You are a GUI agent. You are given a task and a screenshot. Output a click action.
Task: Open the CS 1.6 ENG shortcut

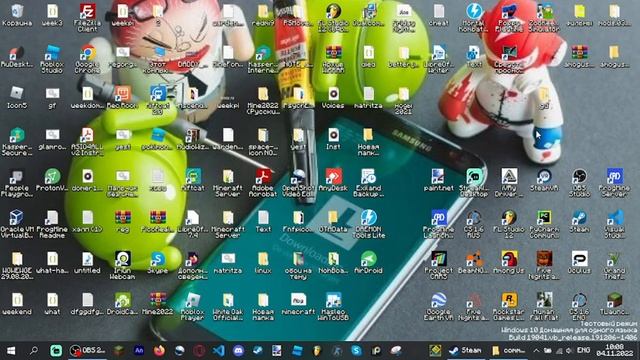tap(579, 307)
